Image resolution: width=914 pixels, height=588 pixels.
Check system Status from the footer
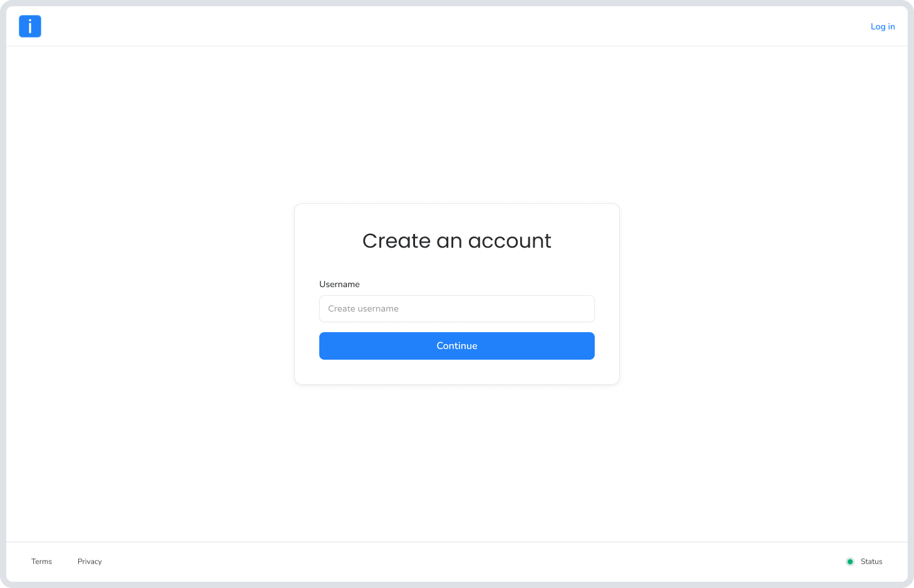coord(871,562)
